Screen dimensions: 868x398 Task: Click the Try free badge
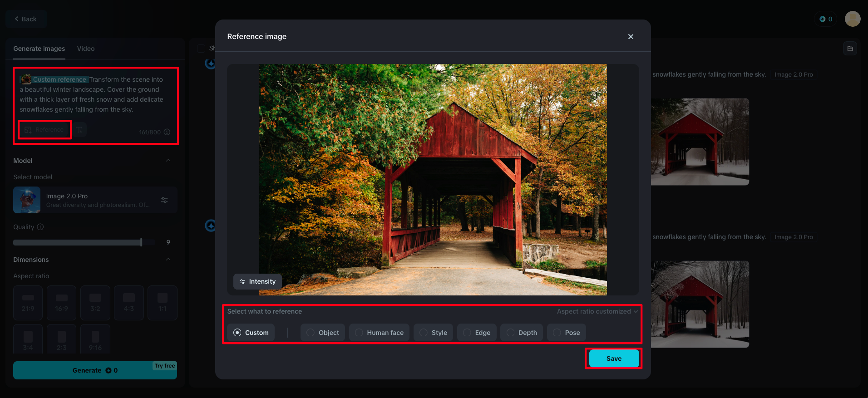click(x=164, y=366)
